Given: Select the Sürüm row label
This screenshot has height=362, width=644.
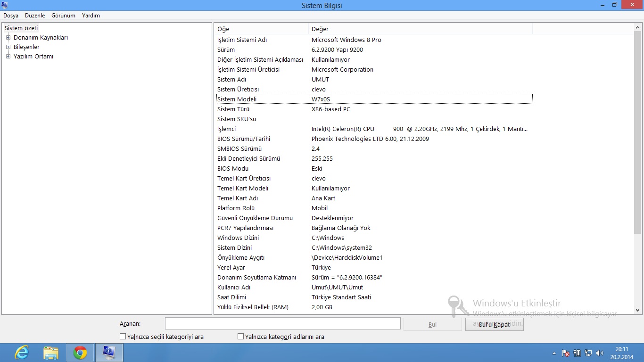Looking at the screenshot, I should pyautogui.click(x=226, y=50).
